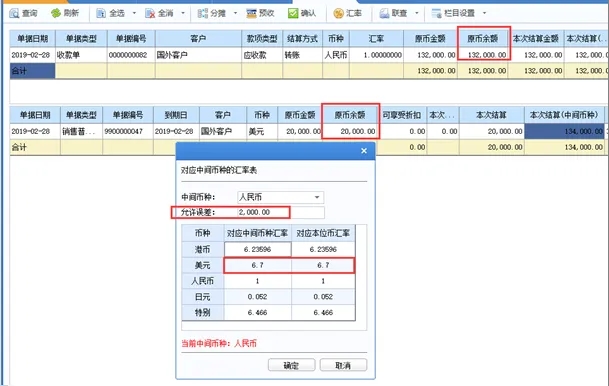Click the 汇率 exchange rate icon
Screen dimensions: 609x386
click(338, 14)
